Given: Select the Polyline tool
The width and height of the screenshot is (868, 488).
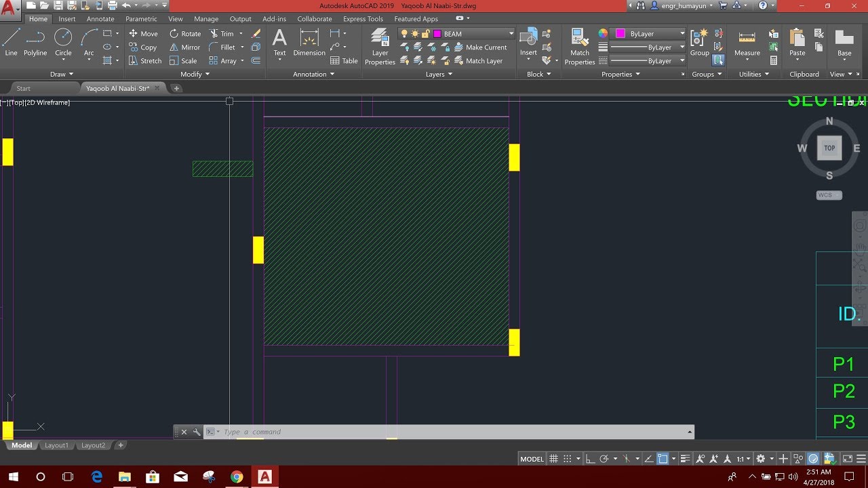Looking at the screenshot, I should point(35,43).
